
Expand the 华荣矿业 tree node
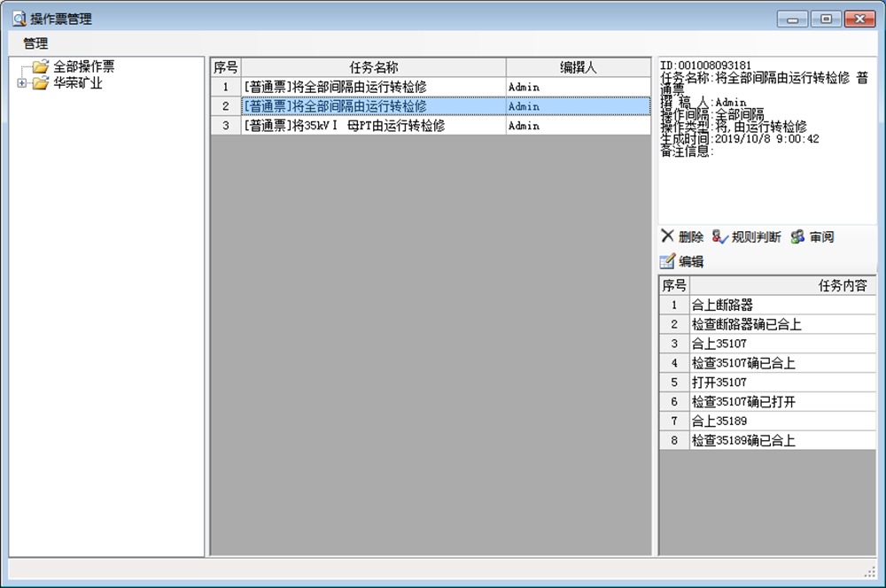point(21,83)
